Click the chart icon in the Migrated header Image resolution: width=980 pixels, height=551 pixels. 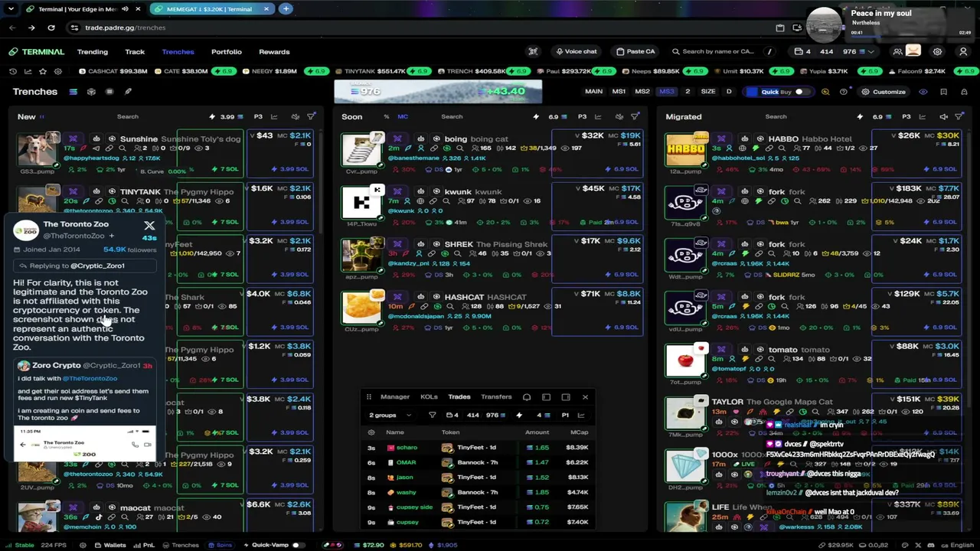[923, 117]
